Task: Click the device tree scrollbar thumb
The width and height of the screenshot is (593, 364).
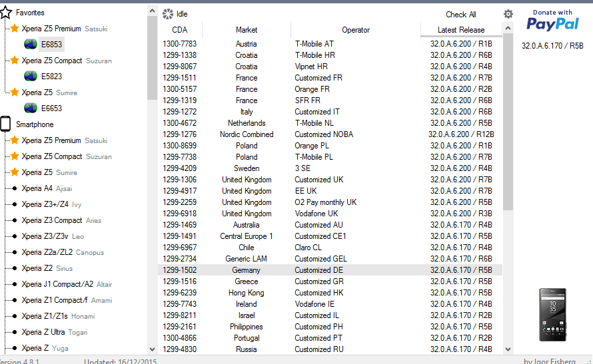Action: point(152,58)
